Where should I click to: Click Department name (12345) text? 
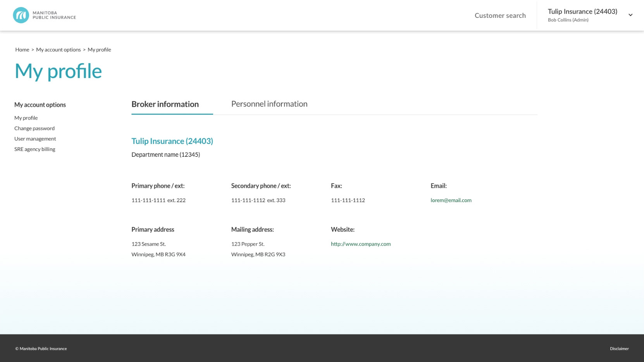tap(166, 155)
